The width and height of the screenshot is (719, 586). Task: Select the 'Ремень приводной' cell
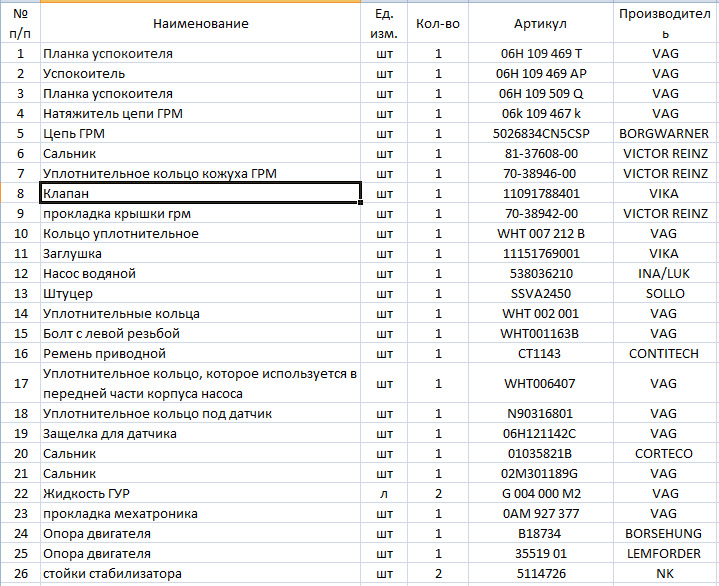(x=201, y=354)
